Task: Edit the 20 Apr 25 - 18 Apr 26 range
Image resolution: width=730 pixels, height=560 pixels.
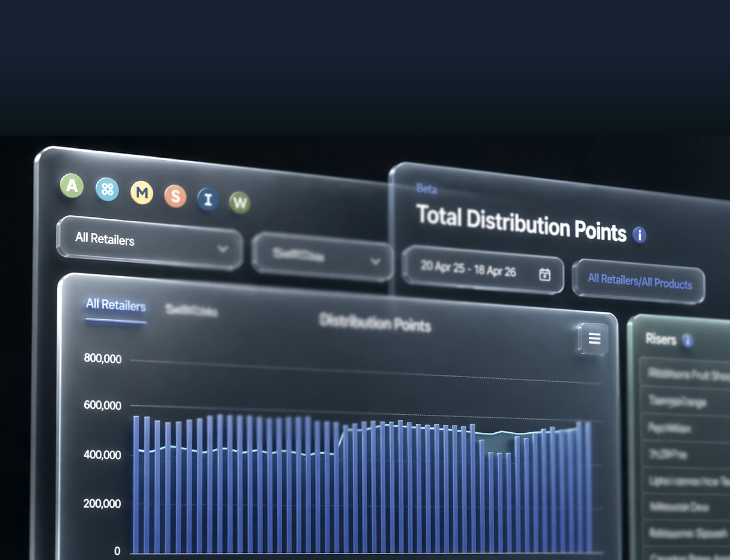Action: [483, 270]
